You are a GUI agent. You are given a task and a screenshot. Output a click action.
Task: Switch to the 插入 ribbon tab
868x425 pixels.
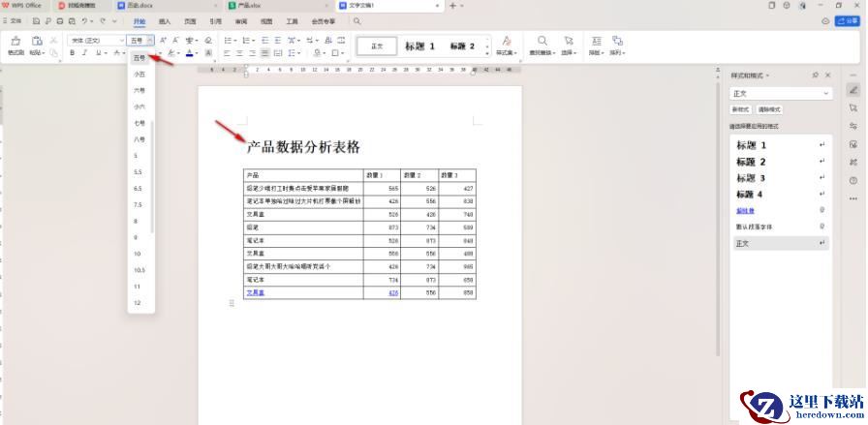click(x=165, y=20)
